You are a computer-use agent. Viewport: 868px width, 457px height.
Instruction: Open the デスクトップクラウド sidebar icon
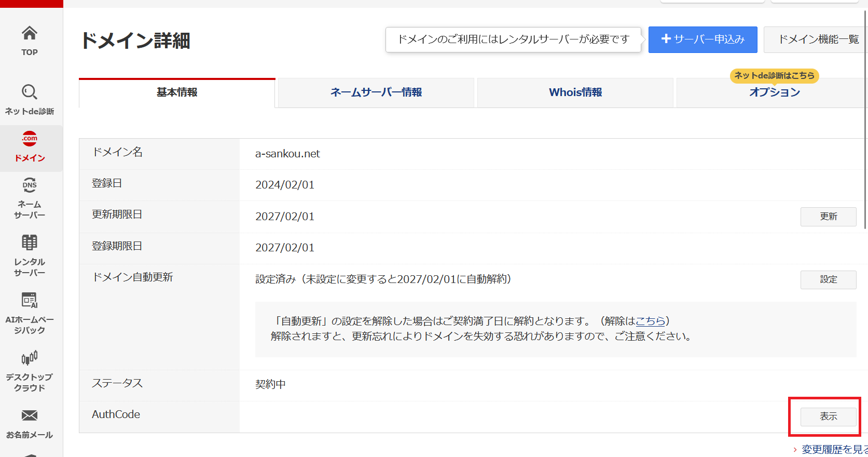[30, 358]
